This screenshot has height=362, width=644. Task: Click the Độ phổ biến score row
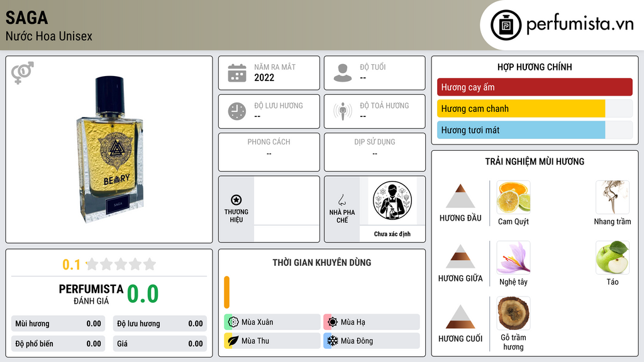pyautogui.click(x=58, y=344)
